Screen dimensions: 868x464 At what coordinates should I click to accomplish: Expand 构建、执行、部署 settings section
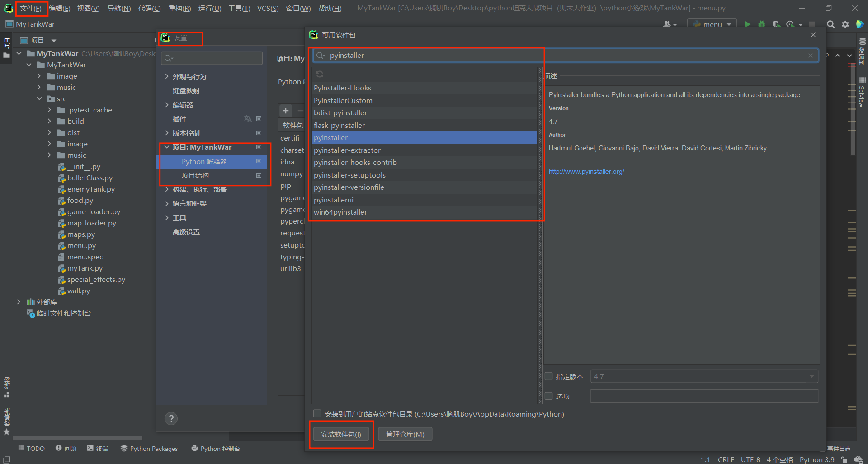pos(167,190)
